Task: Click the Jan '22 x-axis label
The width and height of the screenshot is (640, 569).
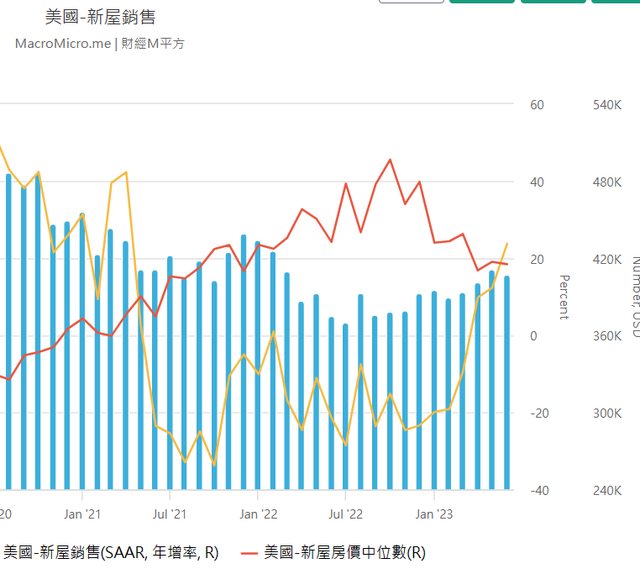Action: [257, 514]
